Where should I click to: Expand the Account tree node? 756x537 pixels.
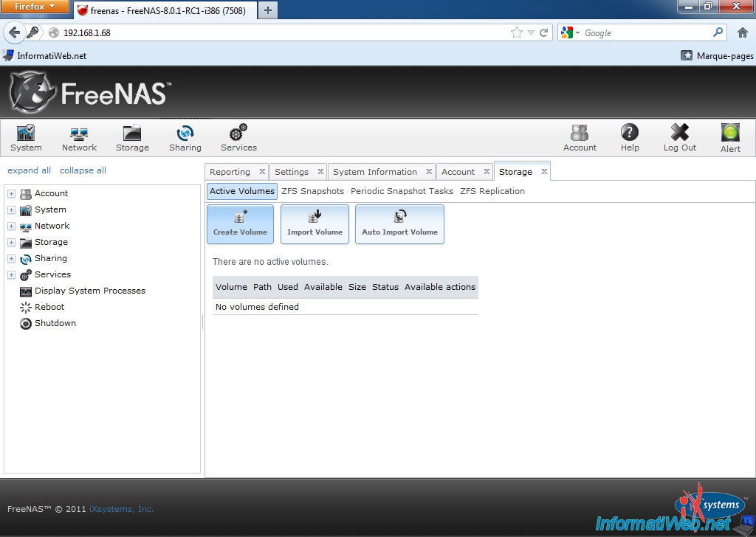pos(12,193)
